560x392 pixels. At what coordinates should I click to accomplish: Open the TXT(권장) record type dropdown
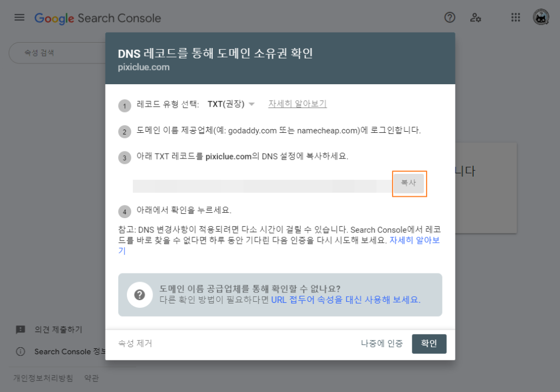231,104
